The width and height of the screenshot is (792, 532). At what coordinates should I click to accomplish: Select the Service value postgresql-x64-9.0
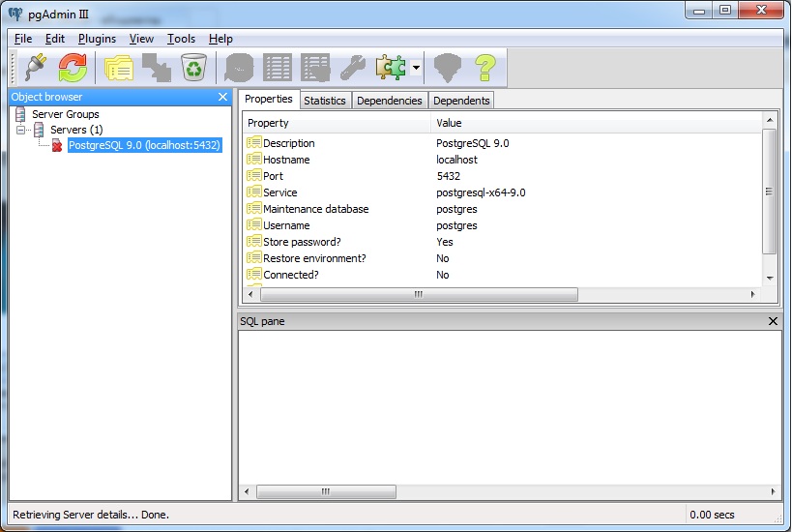pyautogui.click(x=481, y=193)
